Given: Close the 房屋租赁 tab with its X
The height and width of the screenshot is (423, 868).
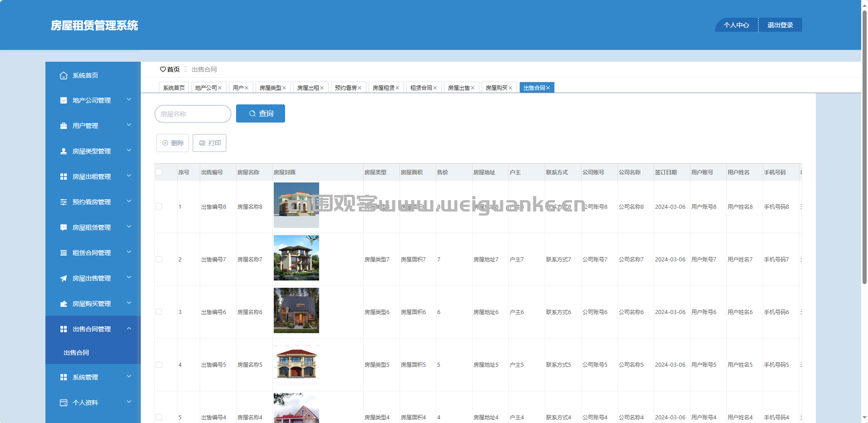Looking at the screenshot, I should pos(397,88).
